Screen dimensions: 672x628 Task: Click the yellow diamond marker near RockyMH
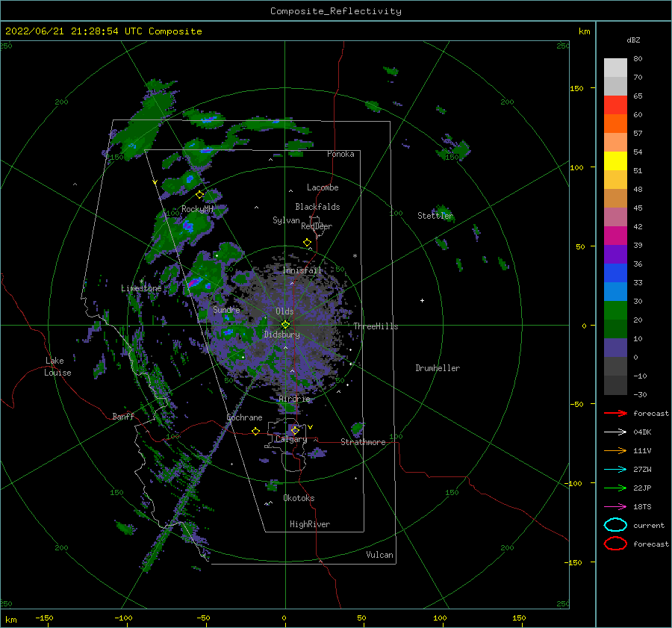coord(199,195)
